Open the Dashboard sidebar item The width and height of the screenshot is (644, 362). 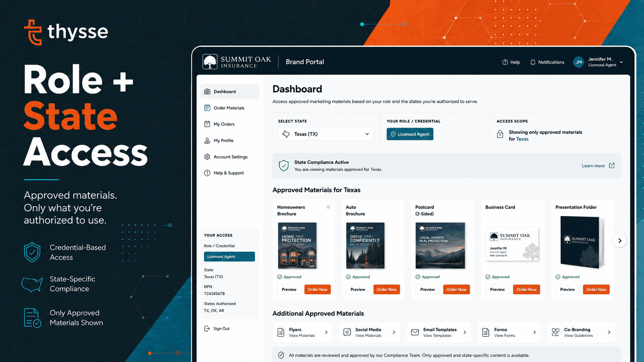point(230,92)
